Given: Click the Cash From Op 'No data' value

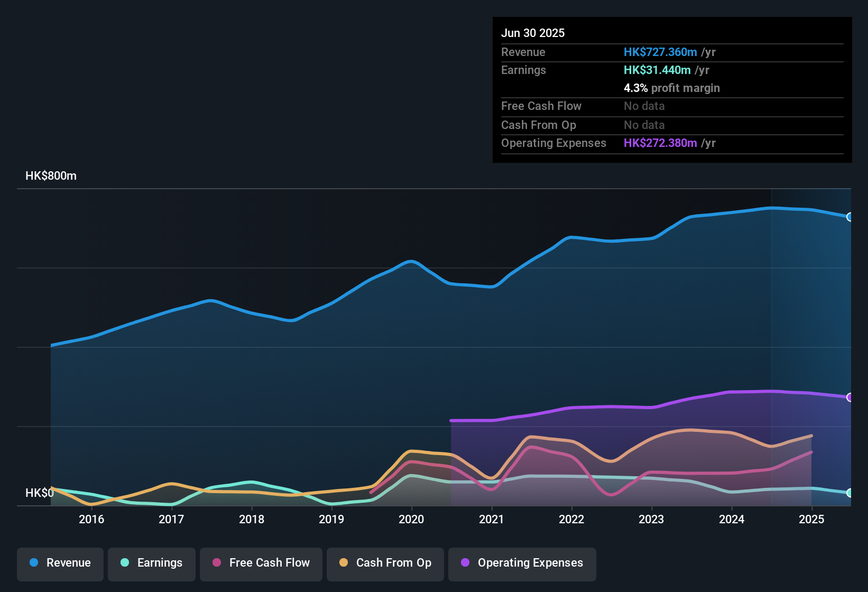Looking at the screenshot, I should [644, 125].
